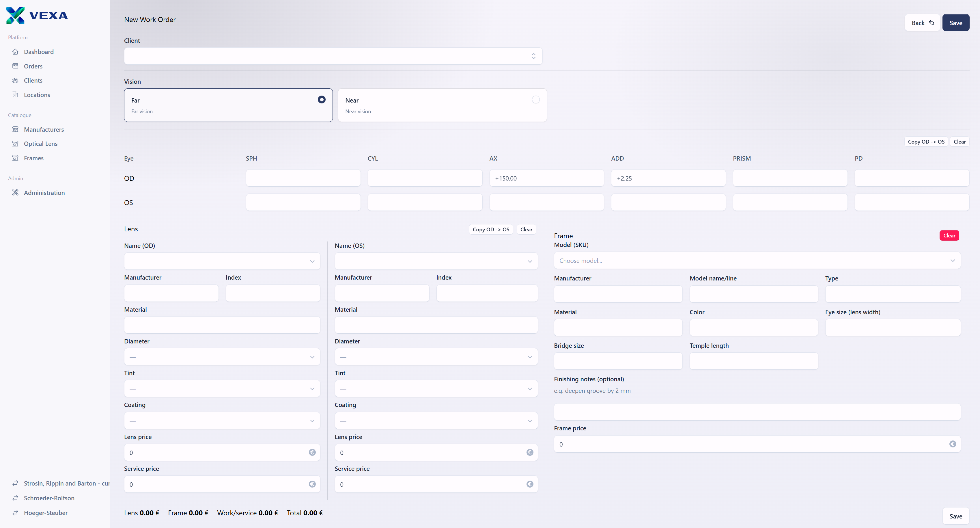980x528 pixels.
Task: Open Optical Lens catalogue page
Action: [41, 144]
